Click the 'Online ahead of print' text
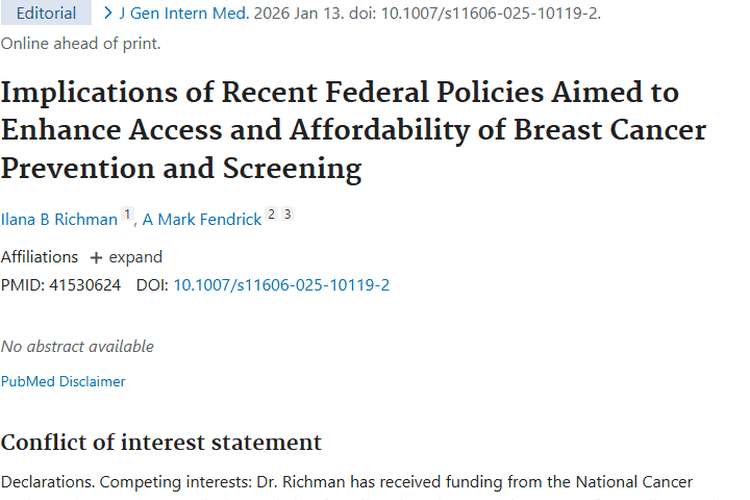Image resolution: width=750 pixels, height=500 pixels. [80, 43]
